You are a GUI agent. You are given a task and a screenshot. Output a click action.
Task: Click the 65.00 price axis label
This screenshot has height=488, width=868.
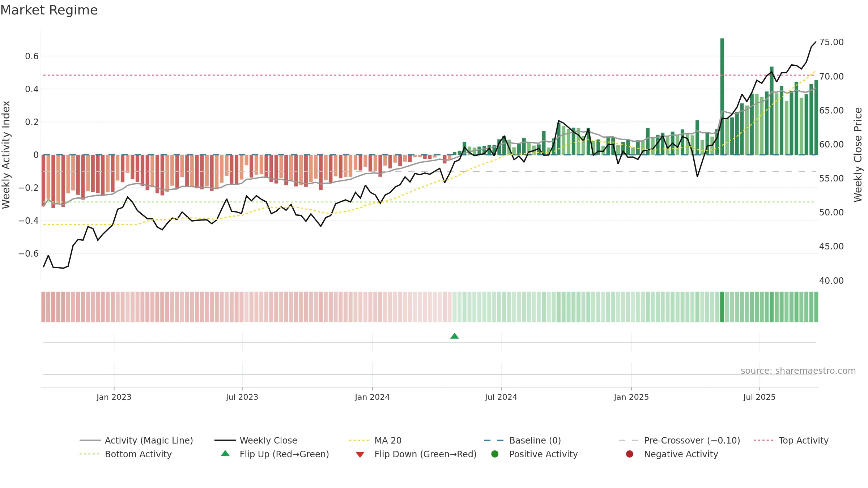pyautogui.click(x=831, y=110)
